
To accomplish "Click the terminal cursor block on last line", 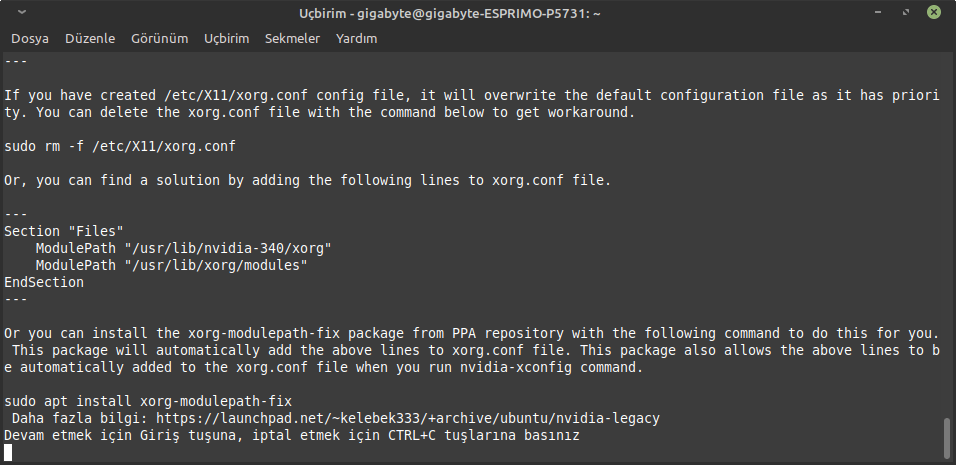I will click(x=9, y=452).
